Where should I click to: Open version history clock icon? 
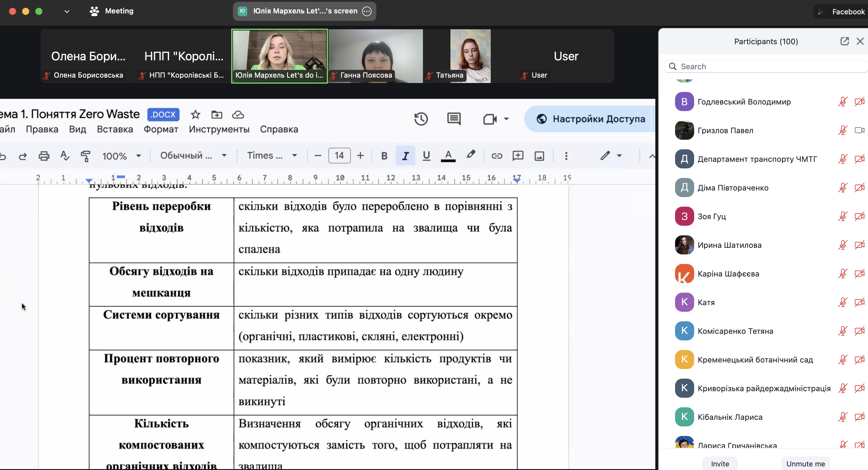421,119
